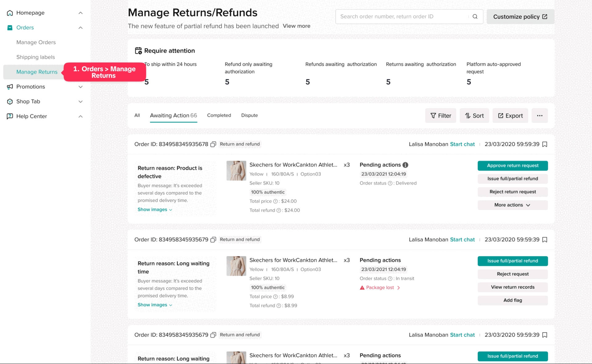The height and width of the screenshot is (364, 592).
Task: Click the Total refund help icon in first order
Action: point(279,210)
